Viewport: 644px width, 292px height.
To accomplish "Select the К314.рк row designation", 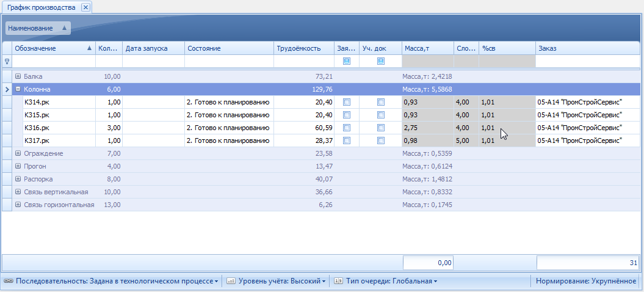I will click(x=37, y=102).
